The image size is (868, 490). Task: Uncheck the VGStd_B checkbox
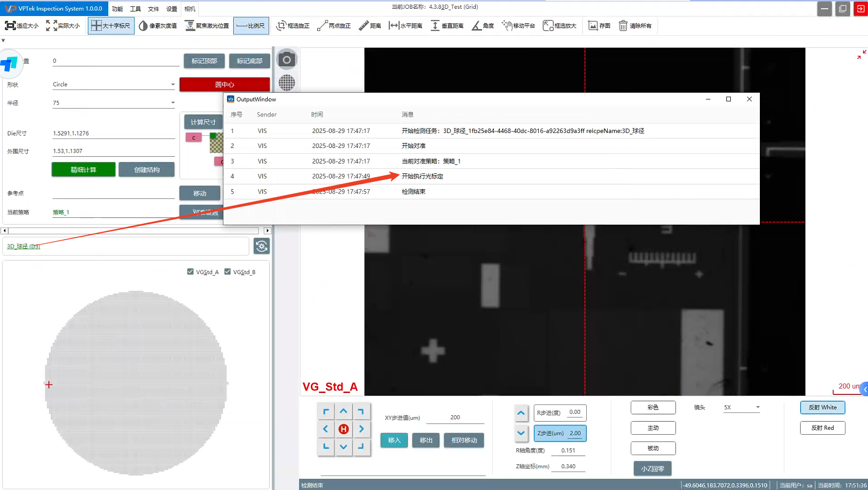(x=227, y=272)
